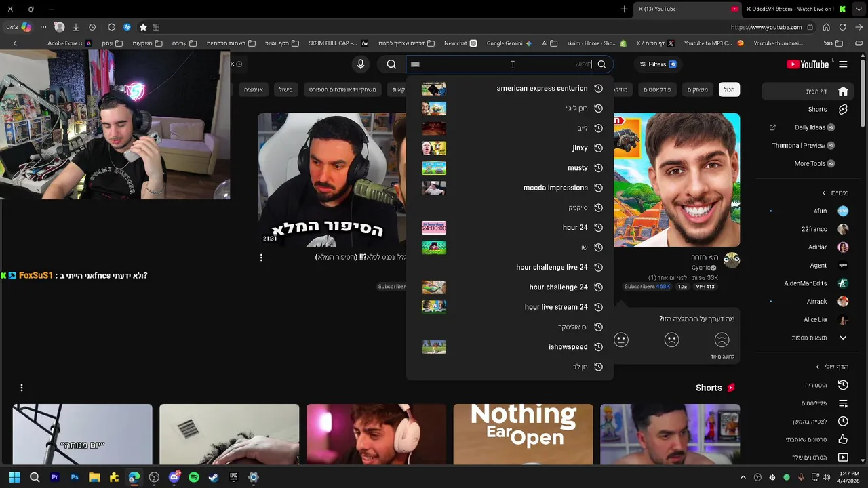Viewport: 868px width, 488px height.
Task: Select משחקי וידאו מתחום הספורט chip
Action: point(342,89)
